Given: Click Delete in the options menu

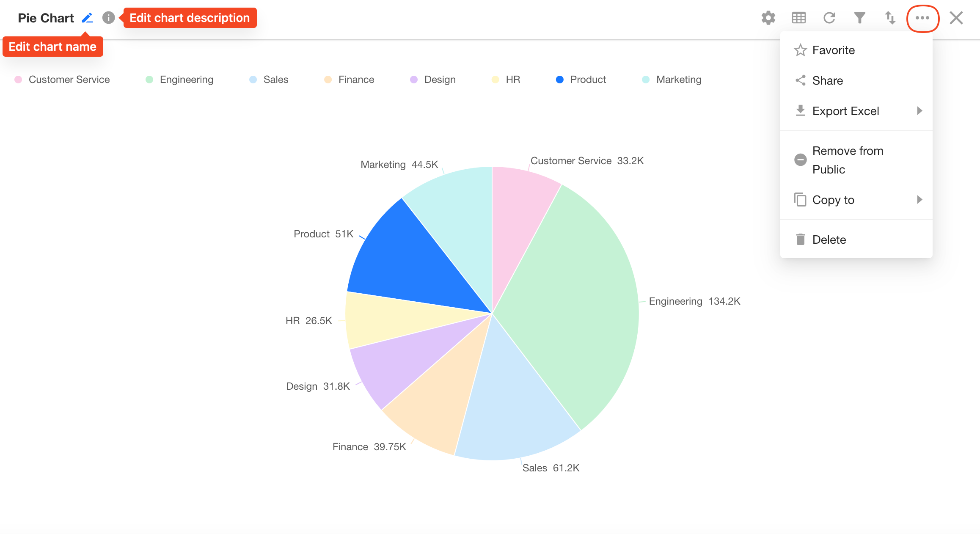Looking at the screenshot, I should click(x=829, y=239).
